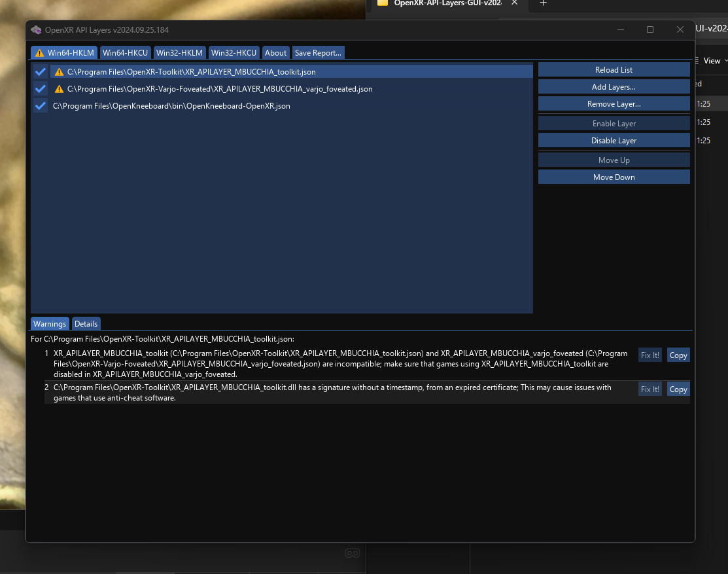Click the Add Layers... button

(x=614, y=87)
